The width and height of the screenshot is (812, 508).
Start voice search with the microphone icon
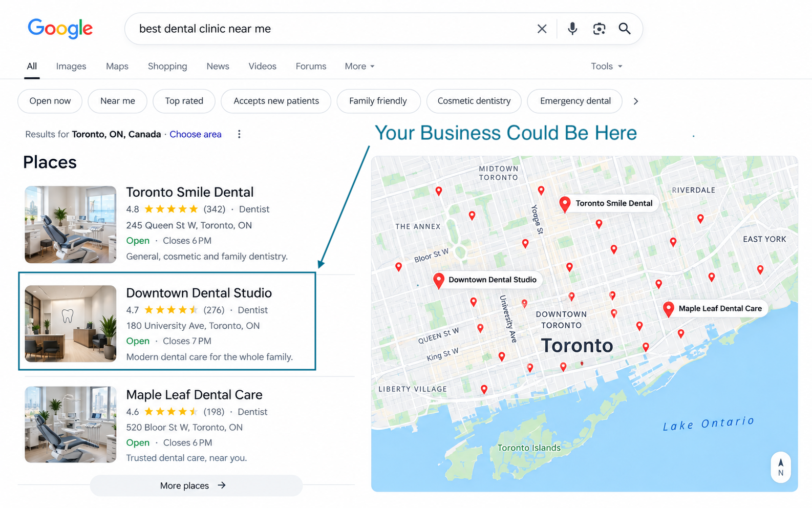[x=572, y=29]
